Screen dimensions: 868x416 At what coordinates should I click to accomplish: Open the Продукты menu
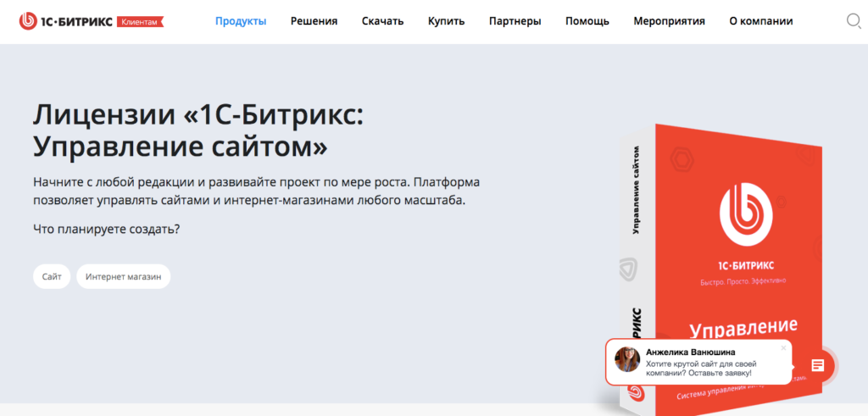point(241,21)
